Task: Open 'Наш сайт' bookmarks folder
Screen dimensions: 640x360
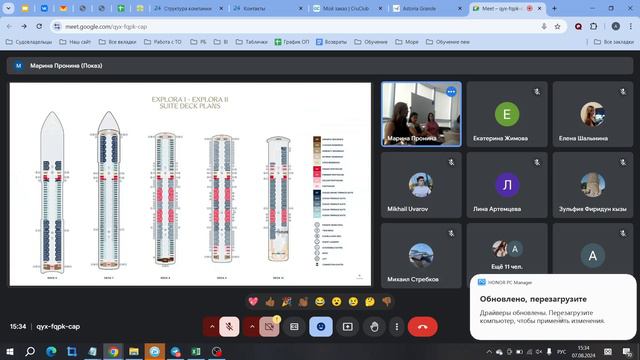Action: pos(75,42)
